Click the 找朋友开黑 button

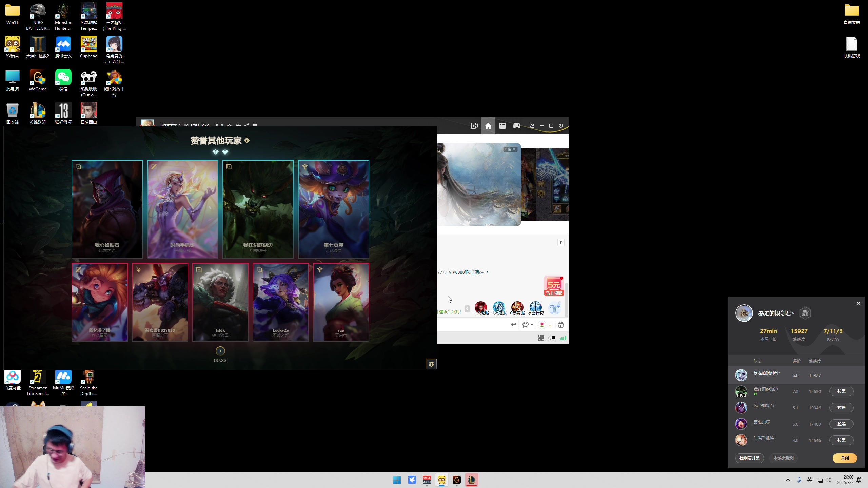coord(750,458)
